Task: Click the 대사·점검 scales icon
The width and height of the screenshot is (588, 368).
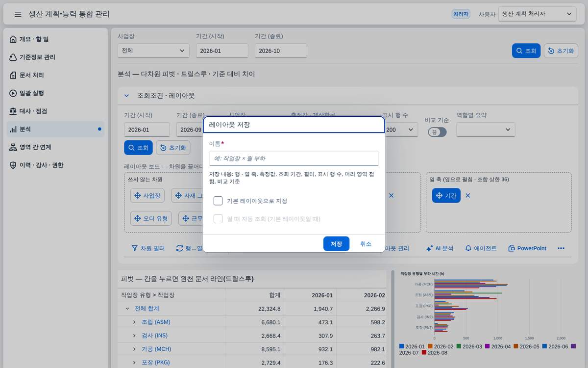Action: click(13, 111)
